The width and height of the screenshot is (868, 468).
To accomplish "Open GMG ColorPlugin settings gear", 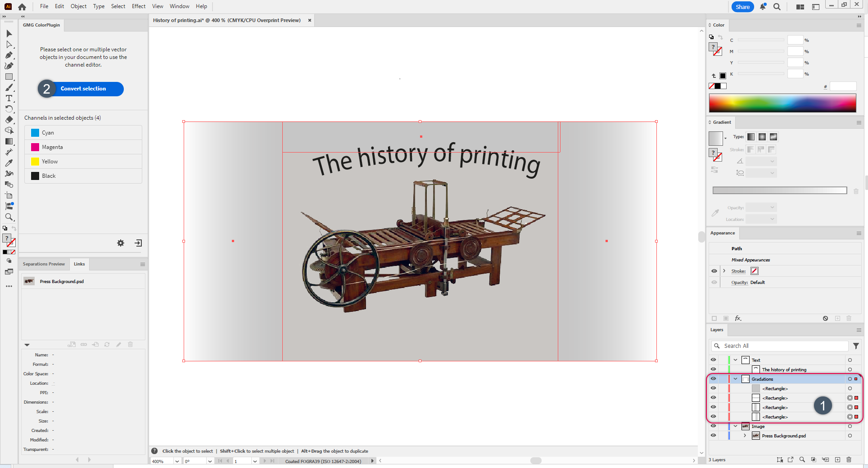I will click(x=121, y=243).
